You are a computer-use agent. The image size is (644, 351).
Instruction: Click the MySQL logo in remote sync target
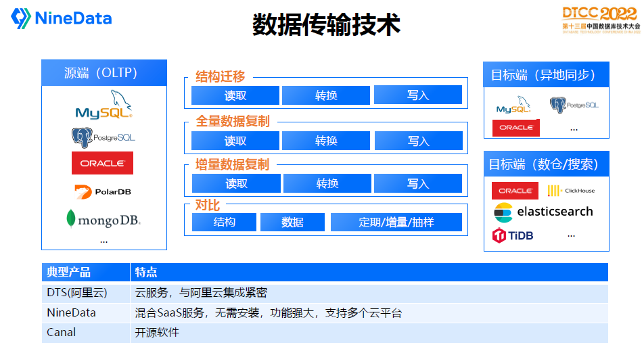tap(513, 105)
